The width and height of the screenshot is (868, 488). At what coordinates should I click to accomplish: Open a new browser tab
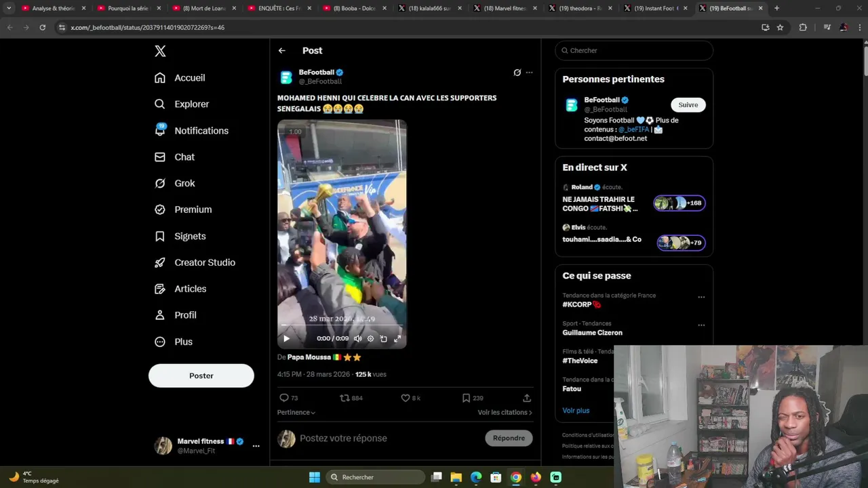point(777,8)
